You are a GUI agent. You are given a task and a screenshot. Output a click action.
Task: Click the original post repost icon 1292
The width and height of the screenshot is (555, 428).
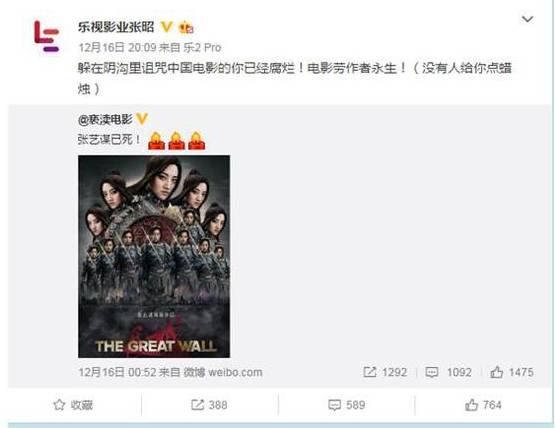(385, 372)
